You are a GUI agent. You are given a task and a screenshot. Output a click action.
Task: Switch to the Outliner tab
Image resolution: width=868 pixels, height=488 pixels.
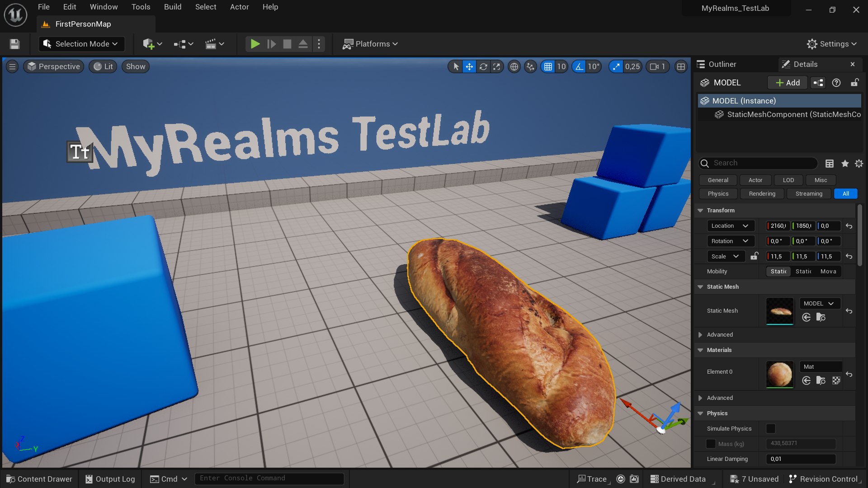722,64
